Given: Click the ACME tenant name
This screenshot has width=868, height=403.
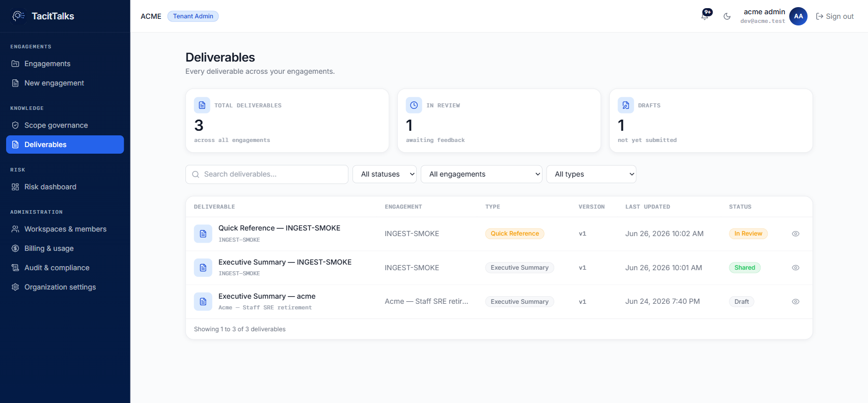Looking at the screenshot, I should (151, 16).
